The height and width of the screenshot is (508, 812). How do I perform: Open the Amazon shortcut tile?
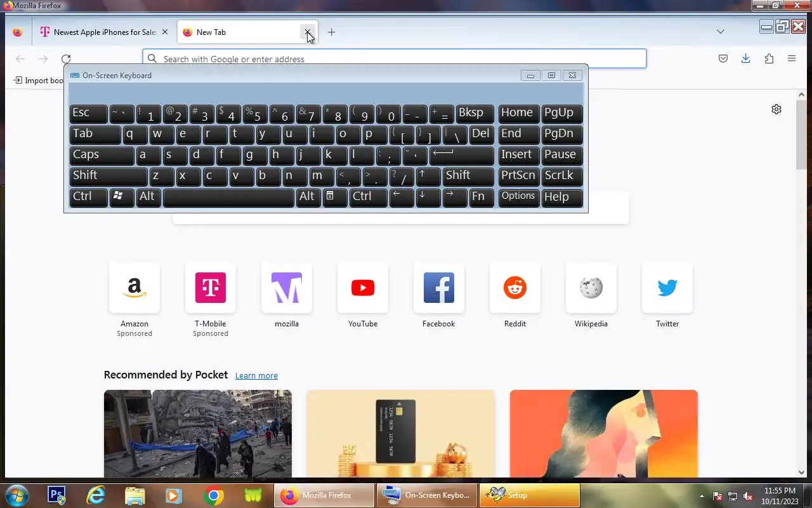[x=134, y=288]
